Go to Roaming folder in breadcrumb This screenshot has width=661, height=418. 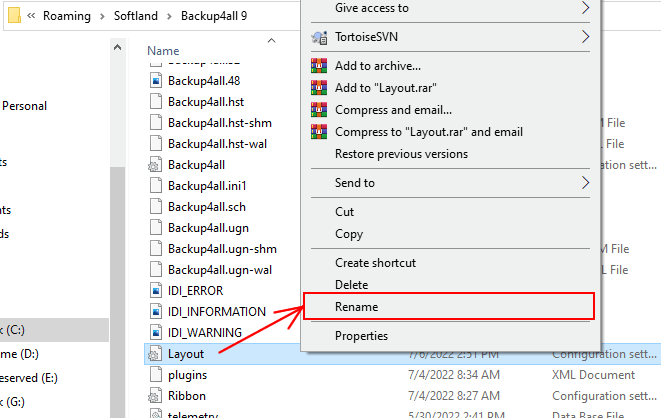tap(67, 16)
